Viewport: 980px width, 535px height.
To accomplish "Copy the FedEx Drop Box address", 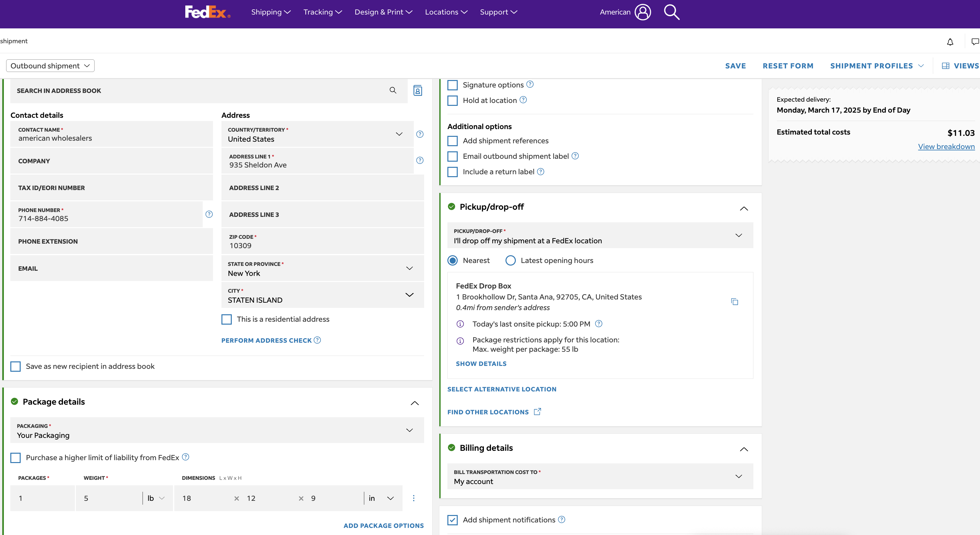I will [x=735, y=301].
